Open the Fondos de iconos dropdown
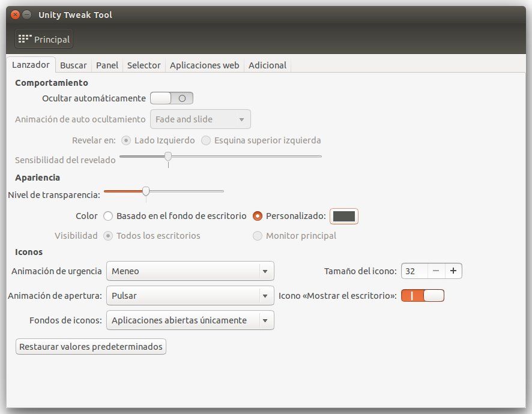 [x=190, y=320]
